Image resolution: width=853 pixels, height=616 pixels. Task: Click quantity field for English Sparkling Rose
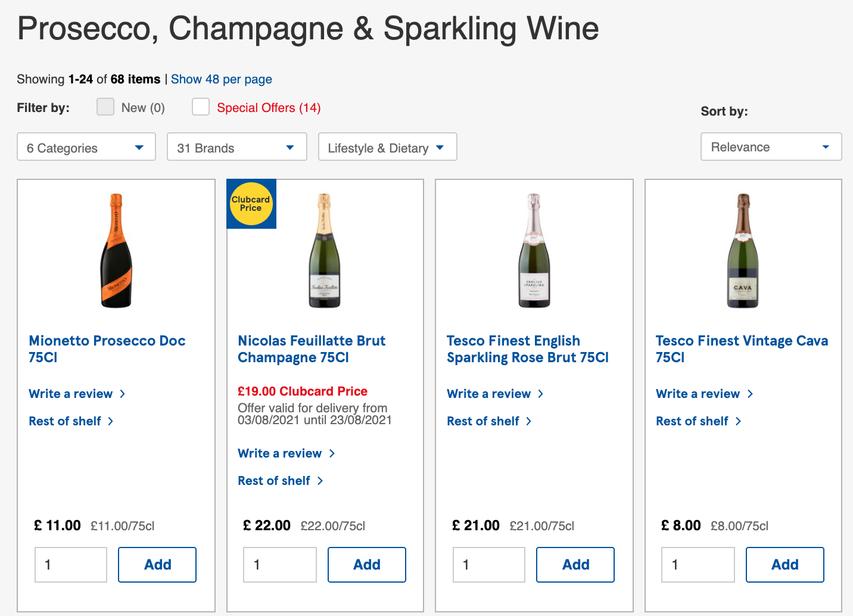pos(488,564)
